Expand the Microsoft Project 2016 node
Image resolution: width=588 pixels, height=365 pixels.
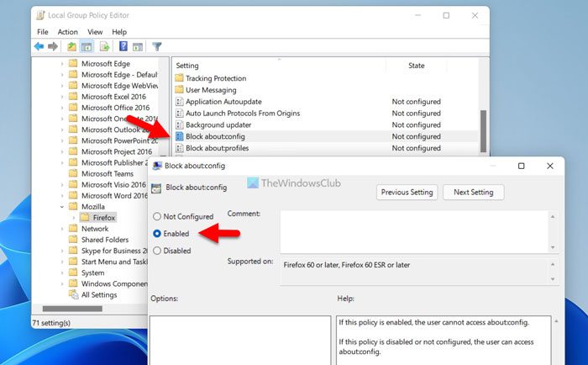point(62,151)
